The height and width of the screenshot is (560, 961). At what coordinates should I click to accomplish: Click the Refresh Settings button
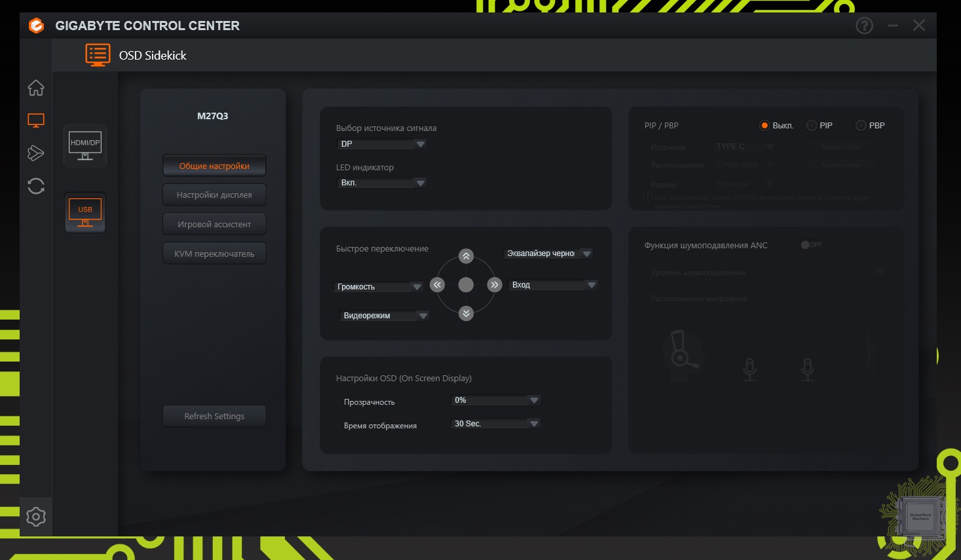tap(214, 416)
